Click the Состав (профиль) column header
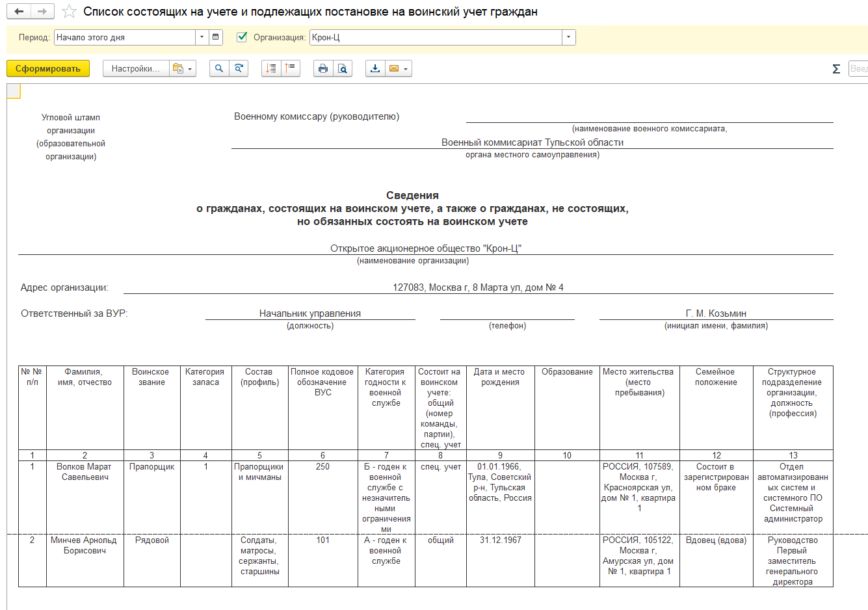Image resolution: width=868 pixels, height=610 pixels. pyautogui.click(x=260, y=408)
